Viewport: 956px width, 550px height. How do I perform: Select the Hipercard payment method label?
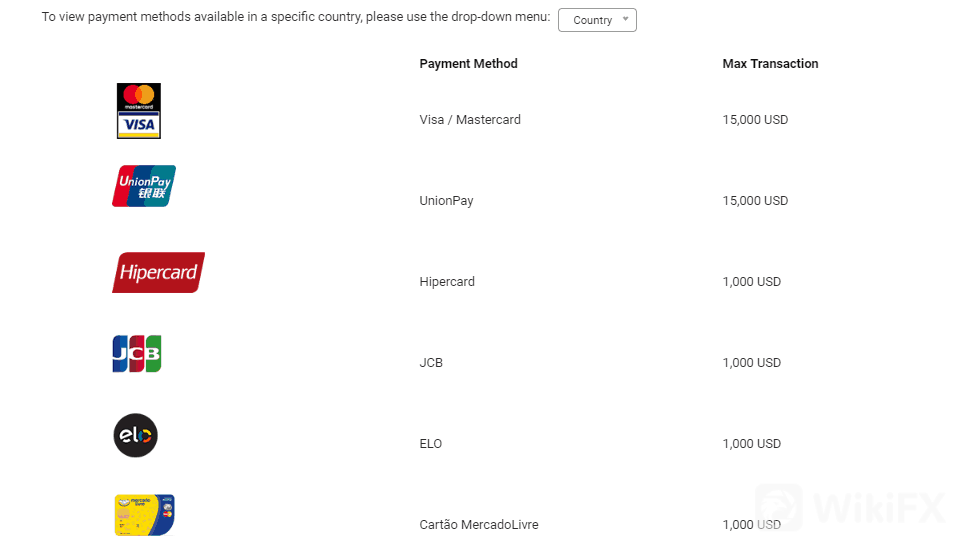coord(447,282)
